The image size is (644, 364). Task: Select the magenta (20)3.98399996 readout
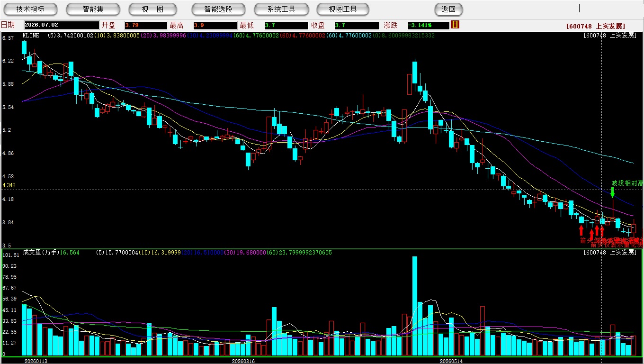tap(164, 35)
